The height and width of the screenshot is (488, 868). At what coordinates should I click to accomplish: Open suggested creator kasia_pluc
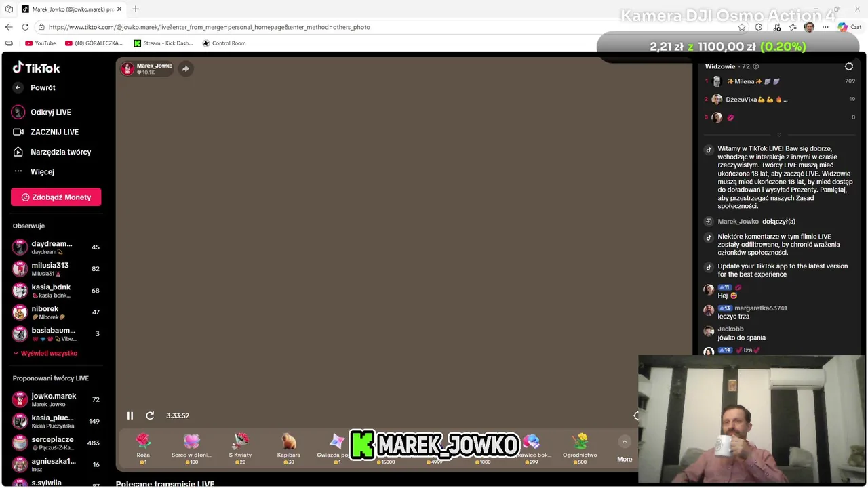coord(56,422)
